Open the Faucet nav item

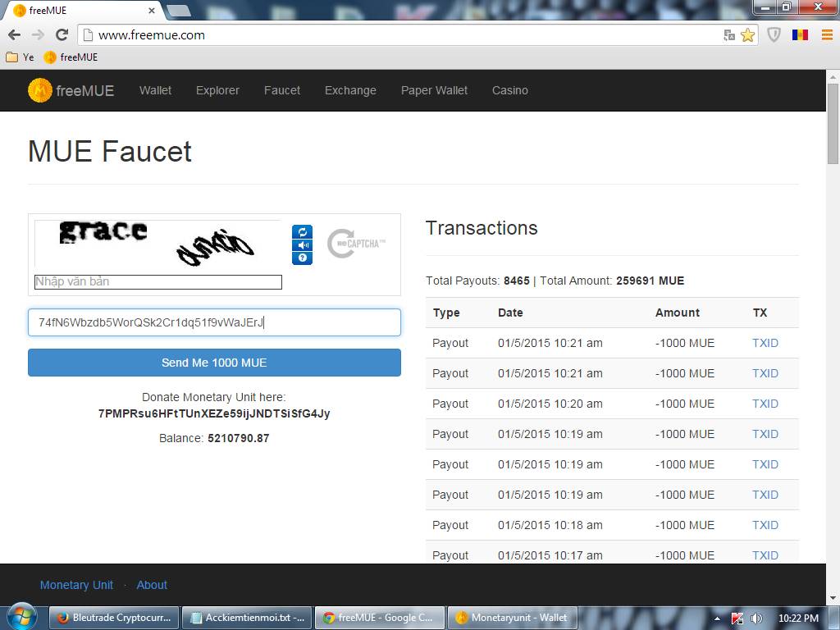[x=282, y=90]
